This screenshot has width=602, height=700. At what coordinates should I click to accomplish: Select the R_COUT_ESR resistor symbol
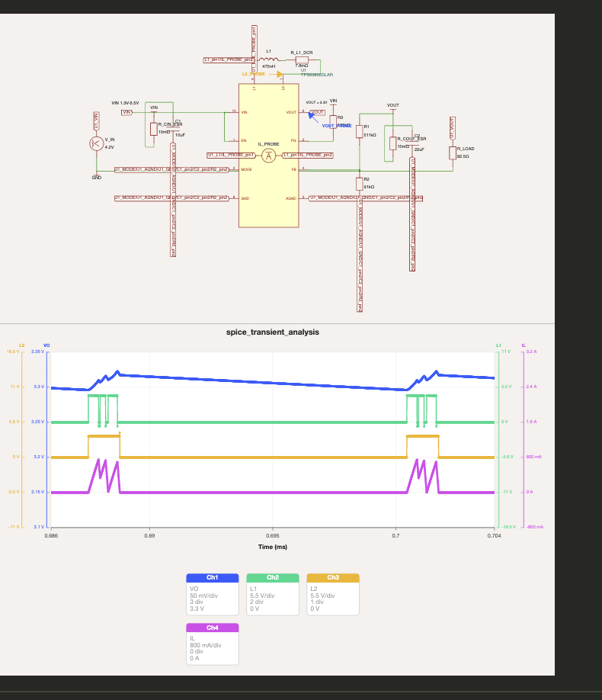[392, 143]
